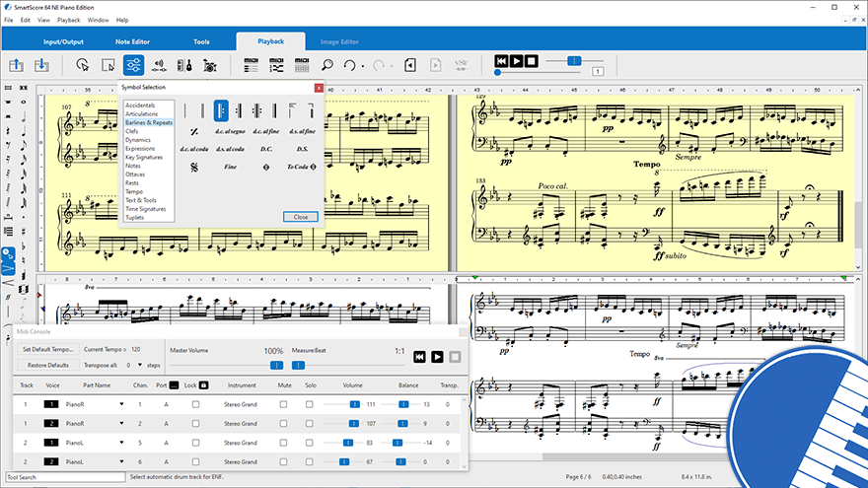Viewport: 868px width, 488px height.
Task: Open Part Name dropdown for channel 1 PianoR
Action: click(121, 404)
